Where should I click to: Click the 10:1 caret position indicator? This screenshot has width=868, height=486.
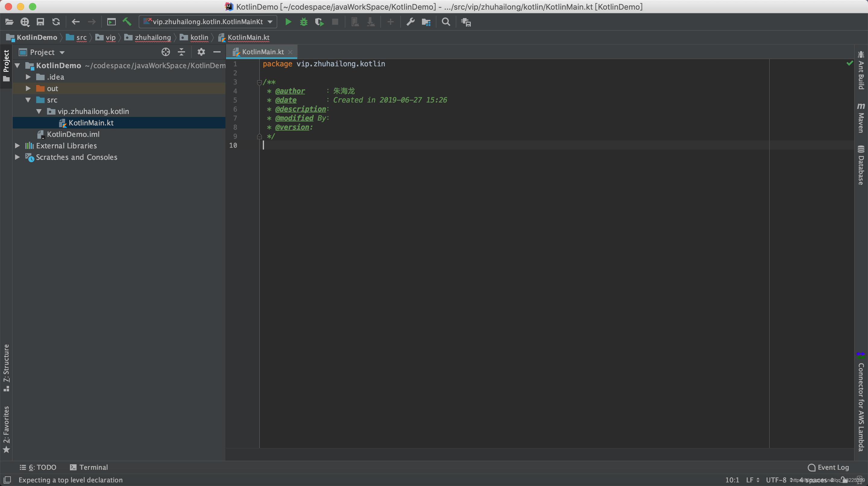coord(732,480)
